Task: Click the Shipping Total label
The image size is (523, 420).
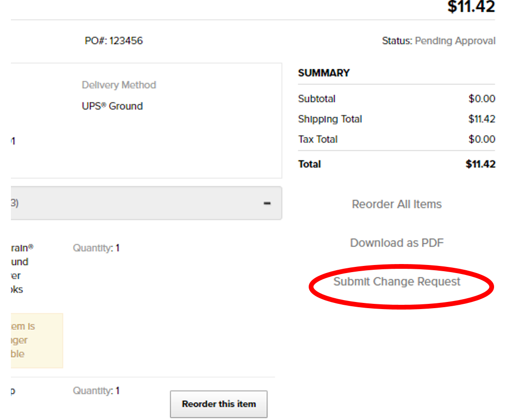Action: tap(330, 119)
